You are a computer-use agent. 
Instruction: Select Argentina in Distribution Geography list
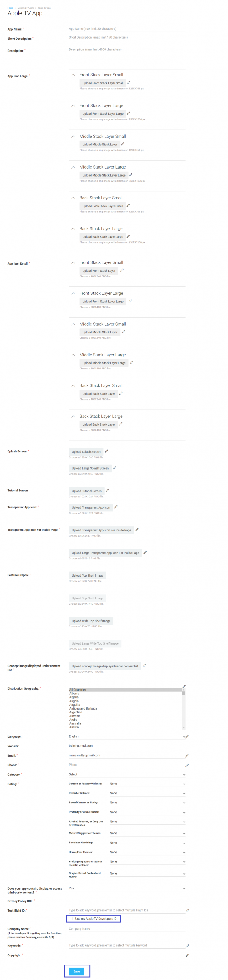coord(75,712)
